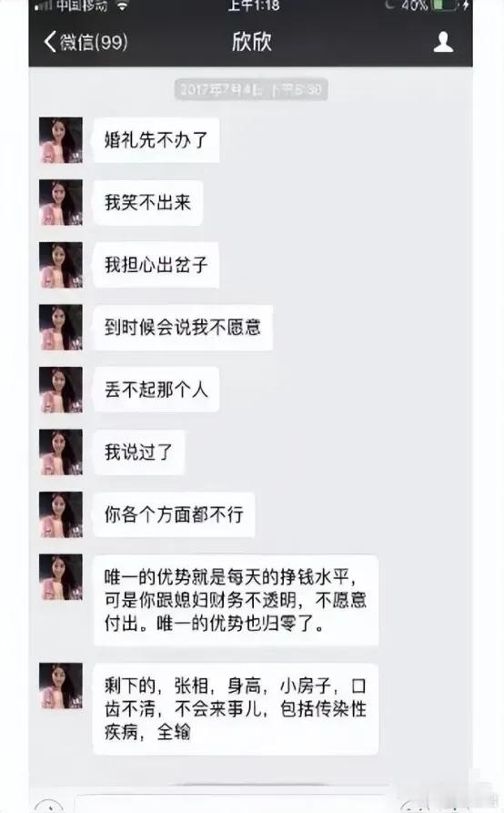Viewport: 504px width, 813px height.
Task: Open the contact profile icon in header
Action: [x=443, y=42]
